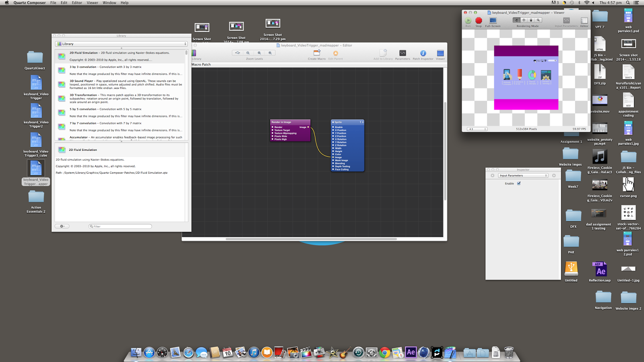Click the Editor icon in Viewer toolbar
Image resolution: width=644 pixels, height=362 pixels.
pyautogui.click(x=584, y=20)
